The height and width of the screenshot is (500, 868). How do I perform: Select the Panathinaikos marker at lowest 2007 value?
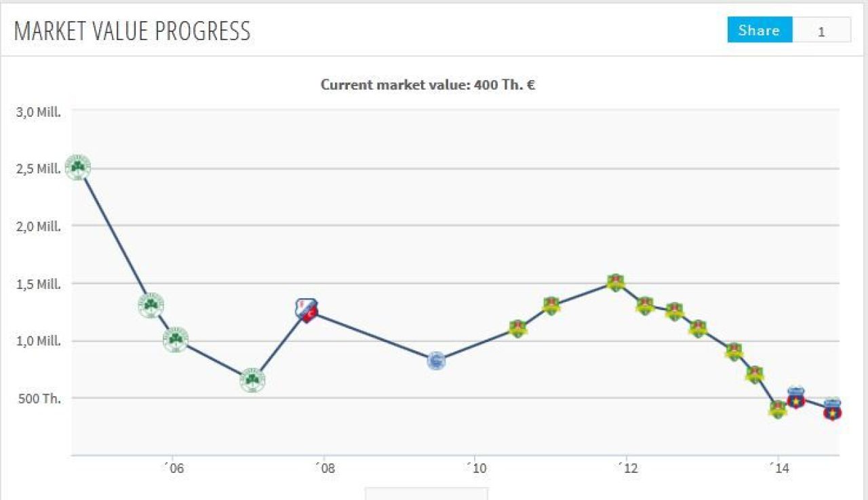click(x=252, y=381)
